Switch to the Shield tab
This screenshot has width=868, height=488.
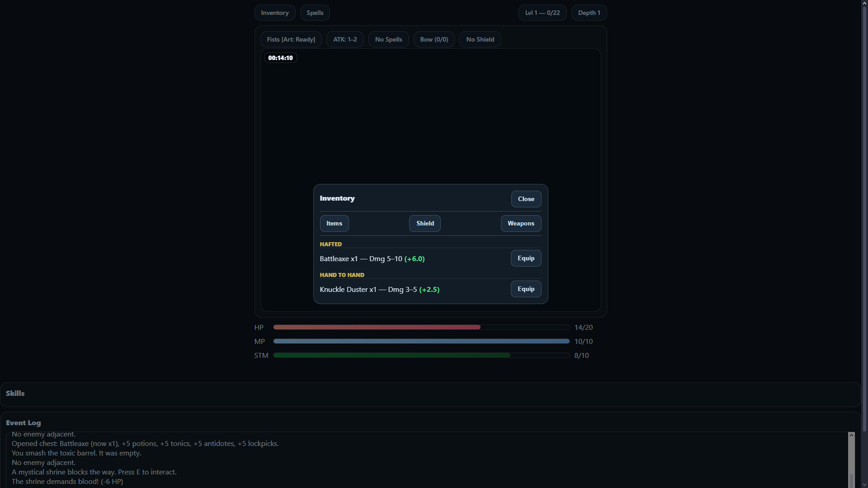pyautogui.click(x=425, y=223)
